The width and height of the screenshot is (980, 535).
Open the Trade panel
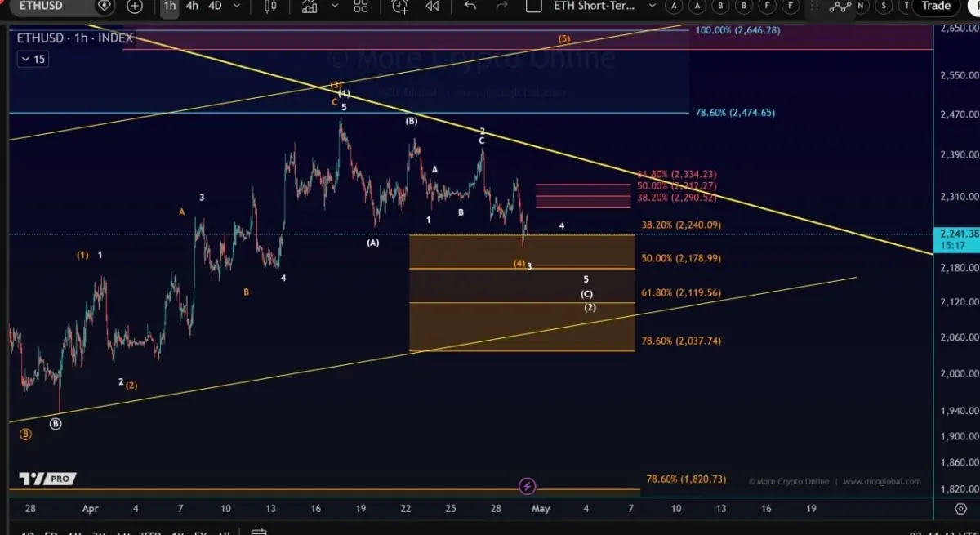936,6
